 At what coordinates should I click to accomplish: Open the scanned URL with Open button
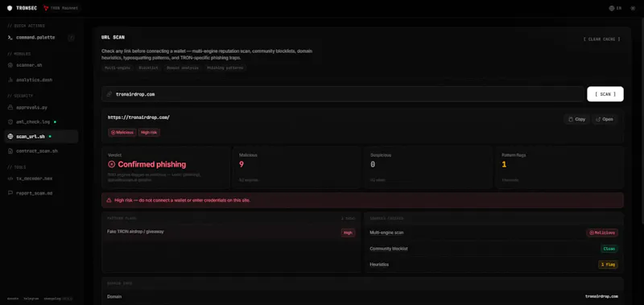(605, 119)
